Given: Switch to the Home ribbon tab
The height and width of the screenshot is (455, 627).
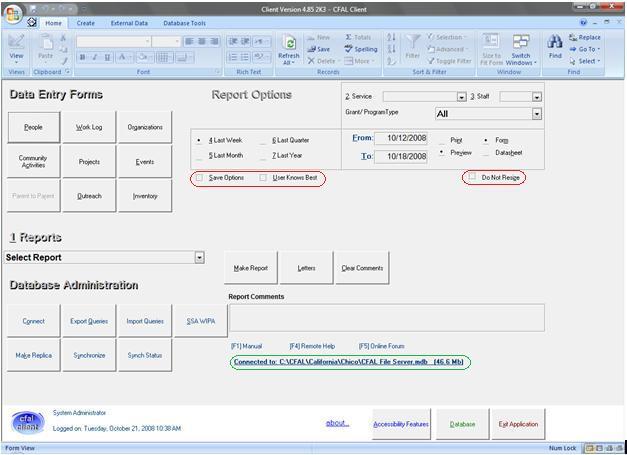Looking at the screenshot, I should click(x=54, y=23).
